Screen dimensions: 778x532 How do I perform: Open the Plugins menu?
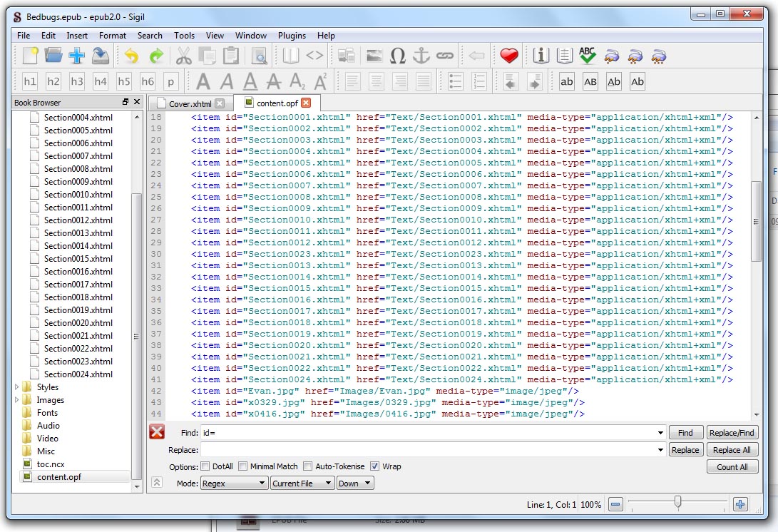coord(292,36)
